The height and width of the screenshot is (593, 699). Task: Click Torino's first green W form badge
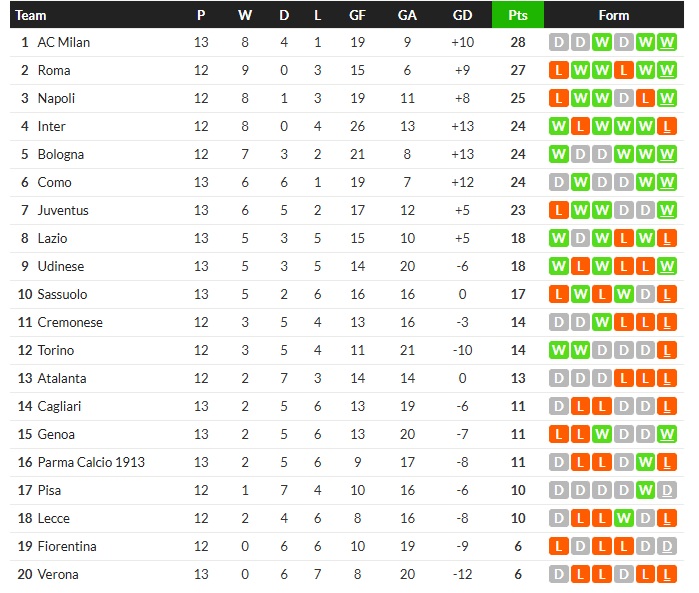(x=558, y=350)
